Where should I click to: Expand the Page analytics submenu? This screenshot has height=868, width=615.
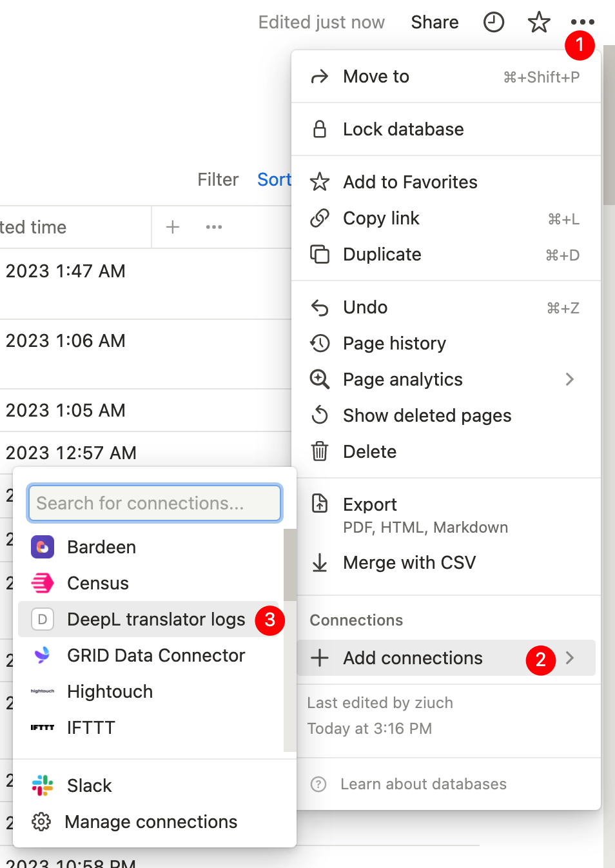click(402, 379)
